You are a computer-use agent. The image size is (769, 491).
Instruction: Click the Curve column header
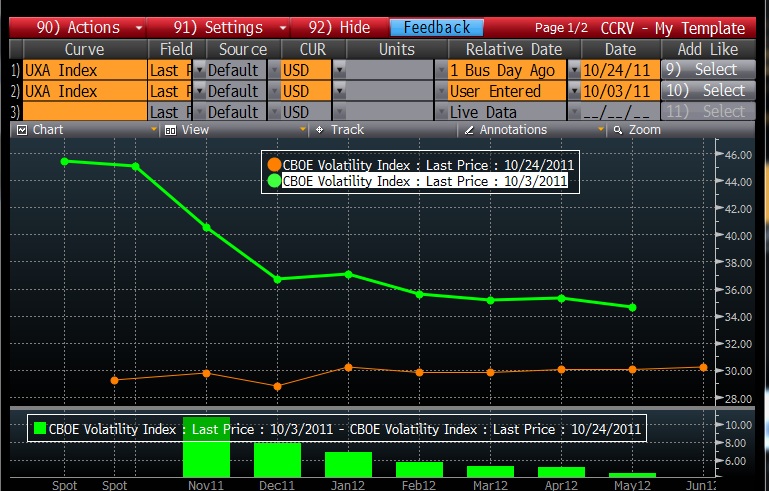coord(85,50)
